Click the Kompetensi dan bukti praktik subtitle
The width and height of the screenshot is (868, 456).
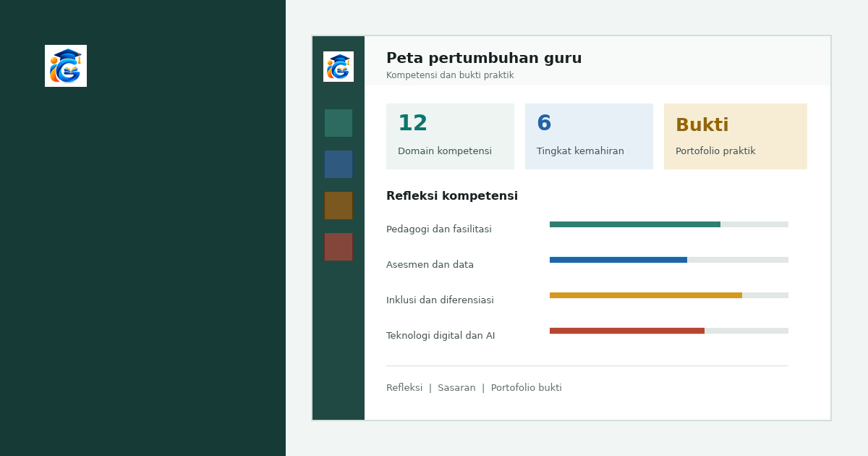tap(450, 75)
